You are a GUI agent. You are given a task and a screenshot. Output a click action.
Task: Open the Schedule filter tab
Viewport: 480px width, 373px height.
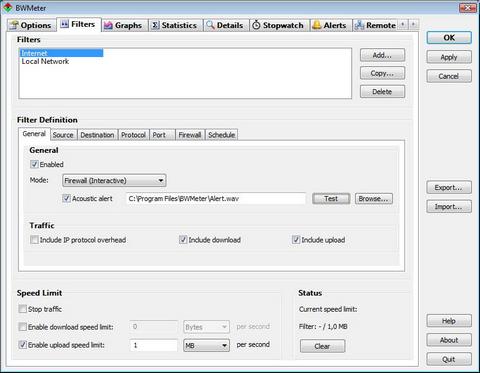(222, 135)
